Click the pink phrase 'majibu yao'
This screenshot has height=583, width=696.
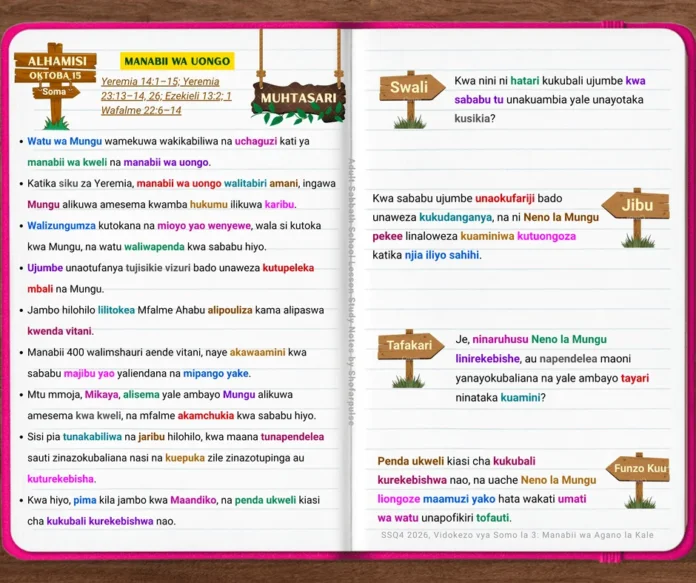[89, 373]
